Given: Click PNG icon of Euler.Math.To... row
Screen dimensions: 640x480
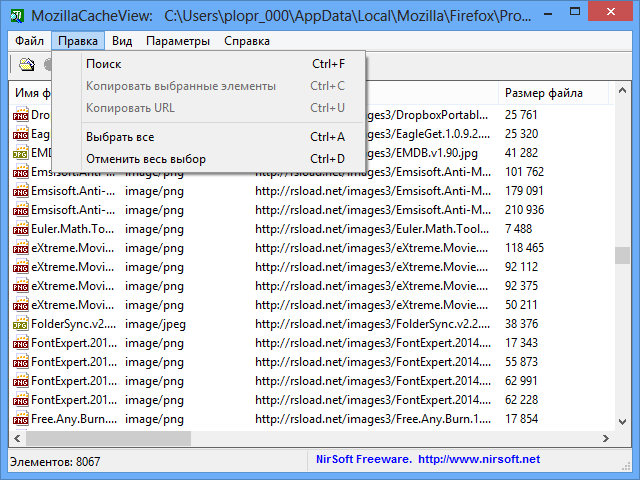Looking at the screenshot, I should click(x=20, y=229).
